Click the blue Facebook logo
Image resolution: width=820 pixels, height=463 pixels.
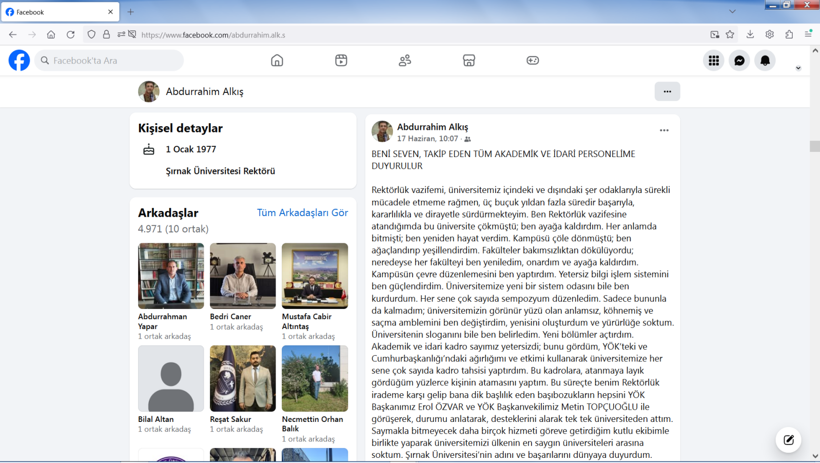pyautogui.click(x=19, y=61)
